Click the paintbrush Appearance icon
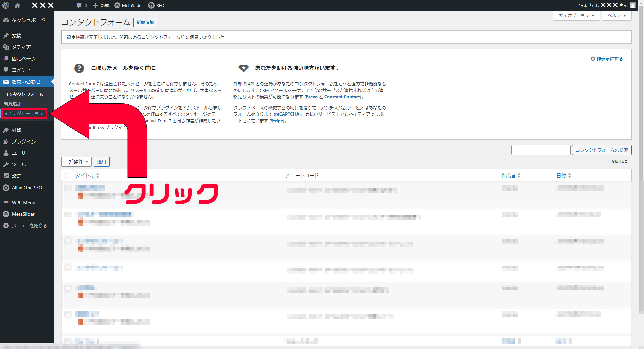The image size is (644, 349). 6,130
